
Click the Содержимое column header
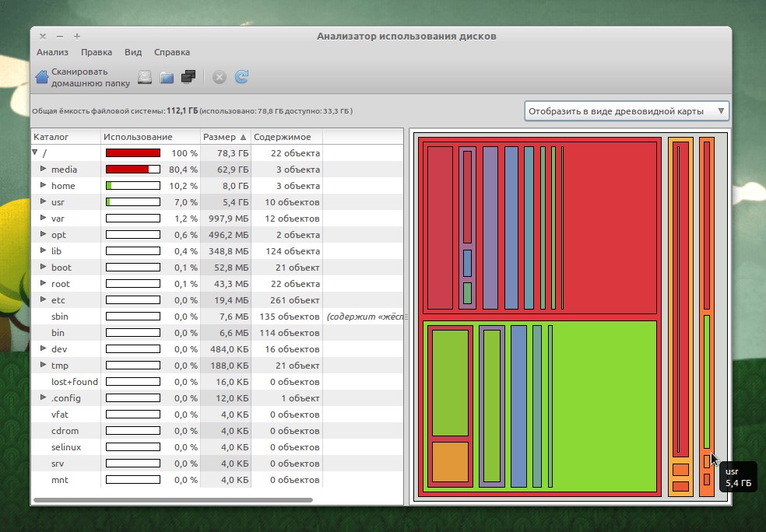point(282,137)
